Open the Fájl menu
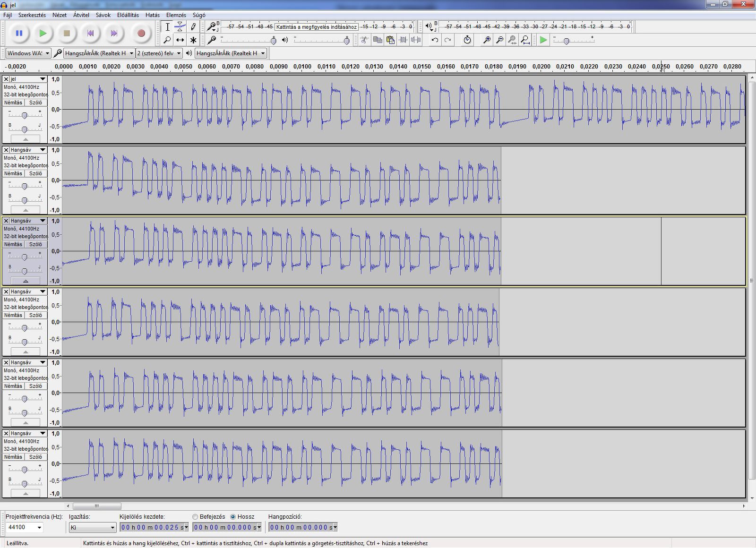This screenshot has height=548, width=756. click(x=8, y=15)
